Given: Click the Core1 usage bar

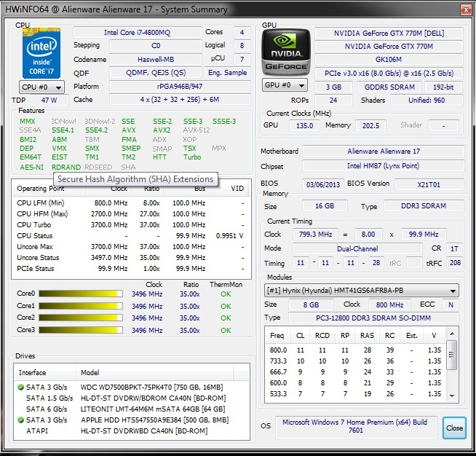Looking at the screenshot, I should [81, 306].
